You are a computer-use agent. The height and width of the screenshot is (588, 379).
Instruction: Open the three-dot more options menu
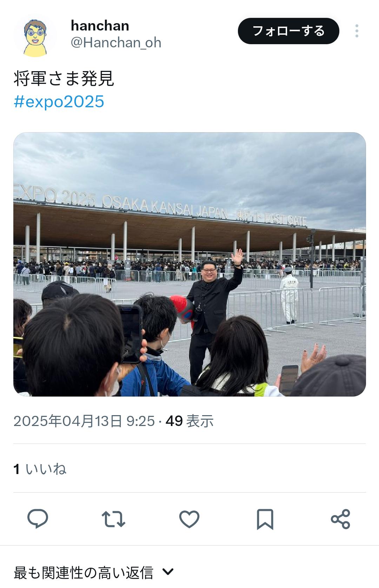pos(357,31)
